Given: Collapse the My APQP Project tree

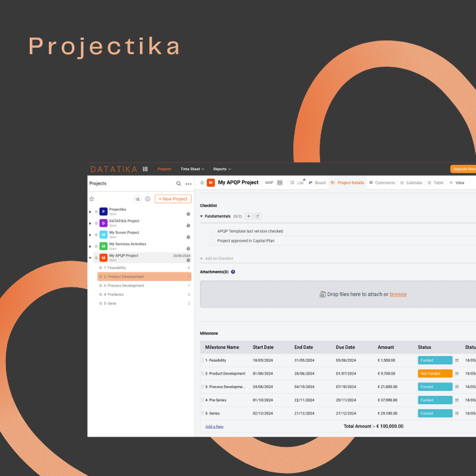Looking at the screenshot, I should pos(90,258).
